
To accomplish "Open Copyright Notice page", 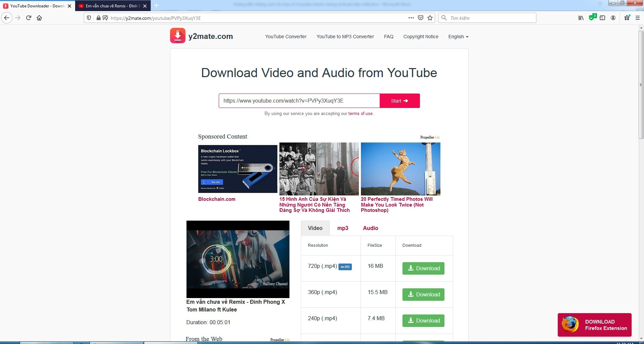I will coord(421,37).
